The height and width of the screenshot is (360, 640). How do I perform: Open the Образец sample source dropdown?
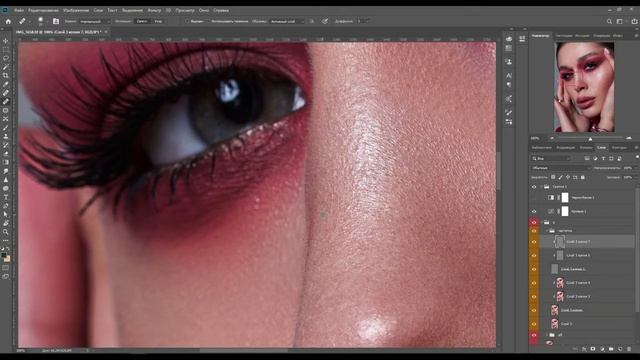point(287,21)
